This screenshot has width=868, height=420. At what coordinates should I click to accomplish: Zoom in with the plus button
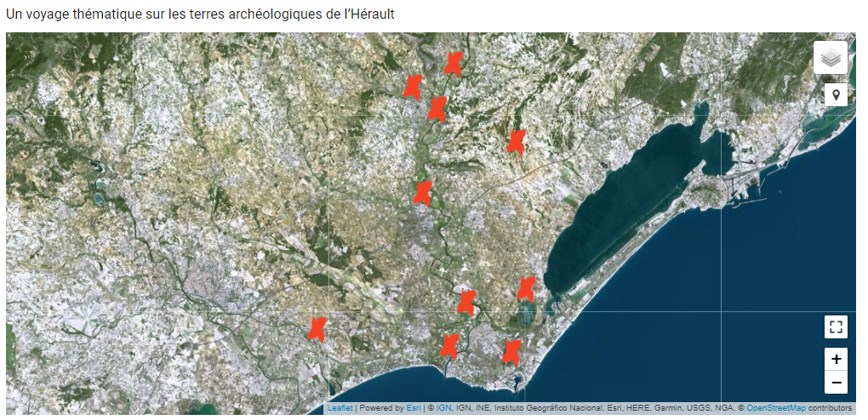pyautogui.click(x=836, y=359)
